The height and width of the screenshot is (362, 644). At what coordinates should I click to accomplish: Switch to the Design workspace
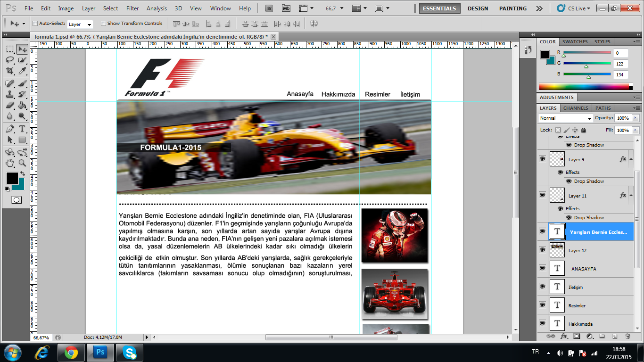478,8
